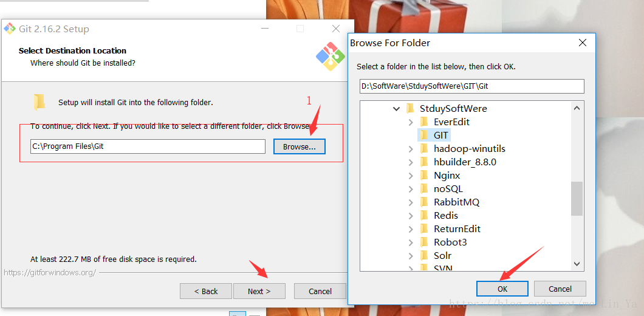Viewport: 644px width, 316px height.
Task: Click the Next > button
Action: pos(259,291)
